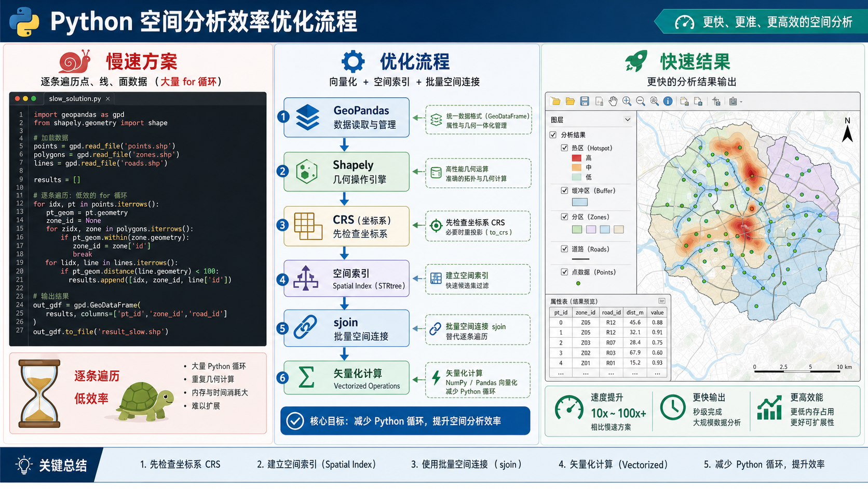The image size is (868, 489).
Task: Click the sjoin chain link icon
Action: (306, 327)
